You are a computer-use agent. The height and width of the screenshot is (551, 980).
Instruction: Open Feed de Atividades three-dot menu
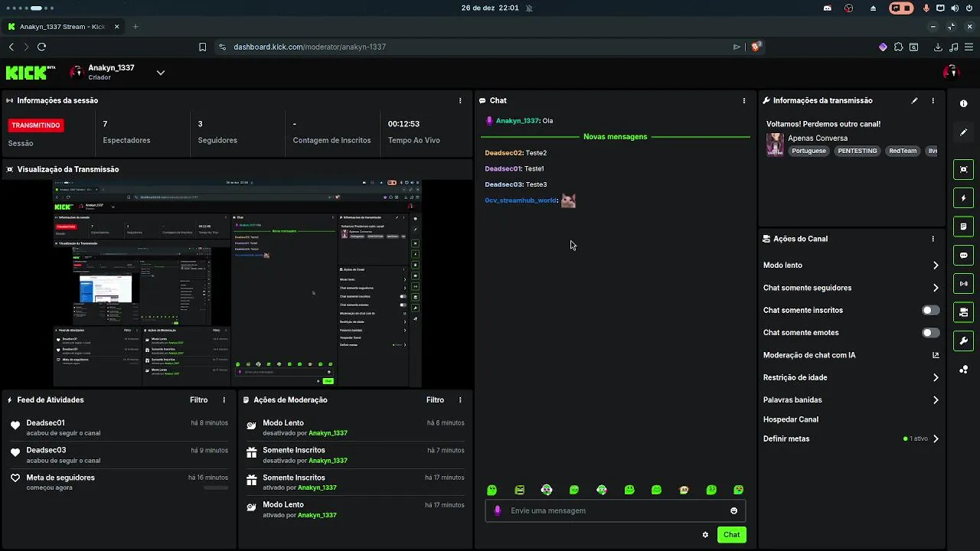coord(224,400)
